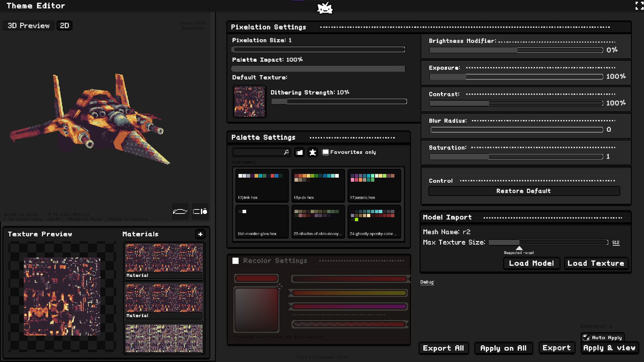Switch to the 2D view tab
The image size is (644, 362).
coord(64,25)
